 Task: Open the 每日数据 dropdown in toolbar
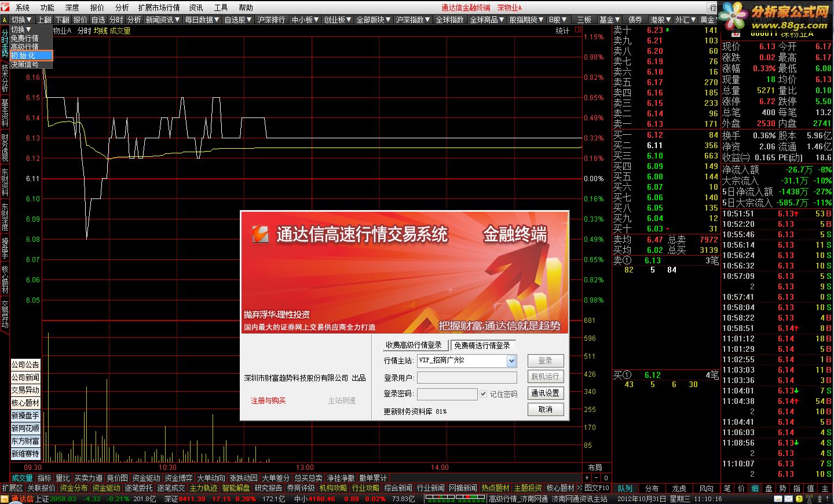click(x=202, y=20)
